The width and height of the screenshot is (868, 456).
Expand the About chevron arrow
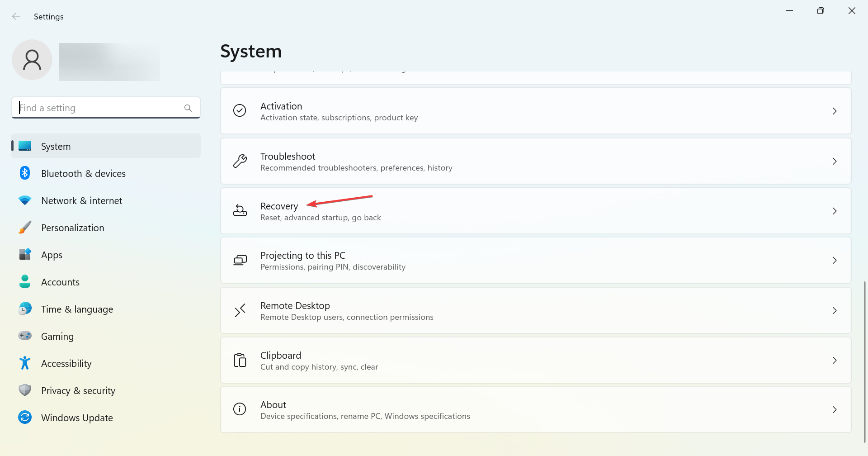[835, 409]
